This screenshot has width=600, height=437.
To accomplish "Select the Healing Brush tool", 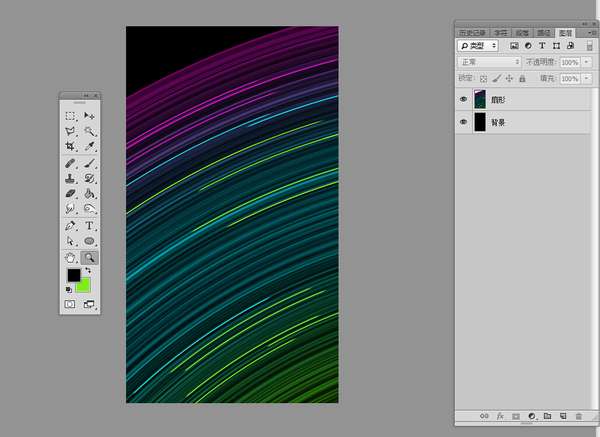I will click(x=70, y=163).
